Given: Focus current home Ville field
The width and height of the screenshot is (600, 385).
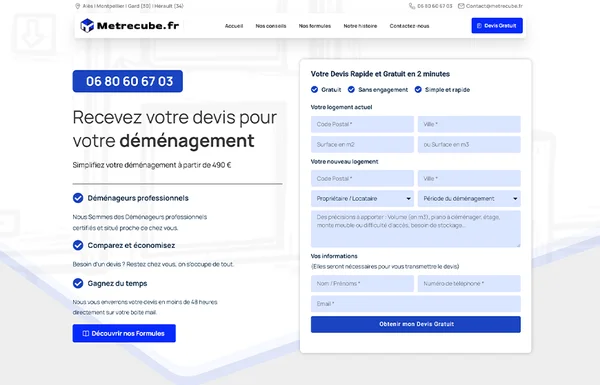Looking at the screenshot, I should pos(469,124).
